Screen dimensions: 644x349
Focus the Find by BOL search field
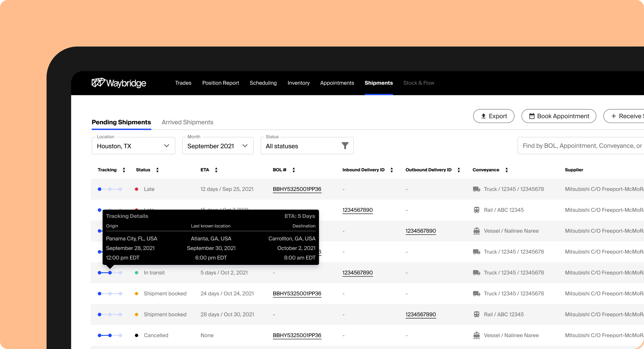[580, 146]
